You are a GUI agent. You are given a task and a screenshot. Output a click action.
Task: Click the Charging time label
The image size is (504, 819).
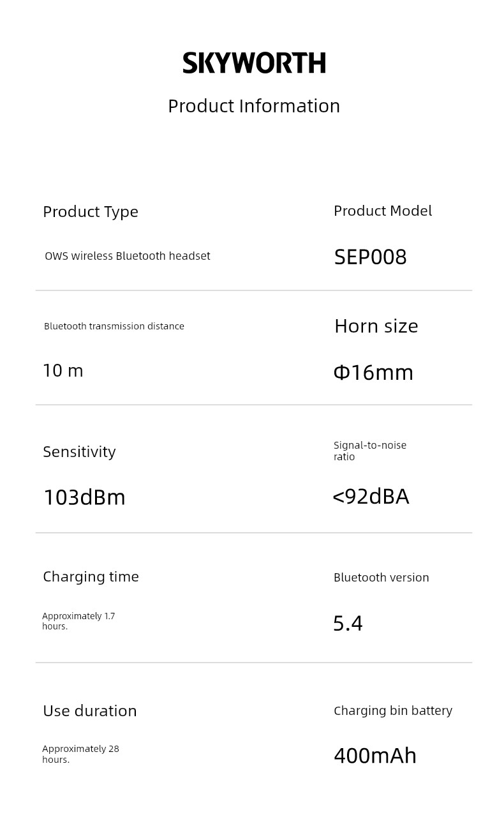[91, 577]
